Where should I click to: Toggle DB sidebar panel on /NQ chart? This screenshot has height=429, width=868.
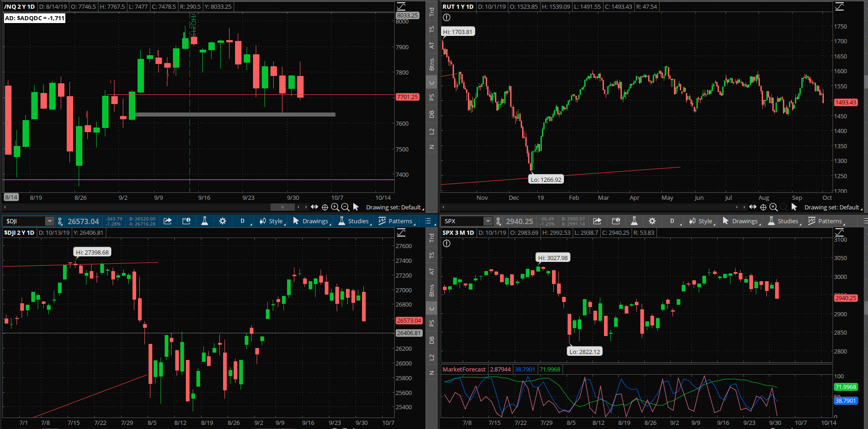tap(431, 114)
